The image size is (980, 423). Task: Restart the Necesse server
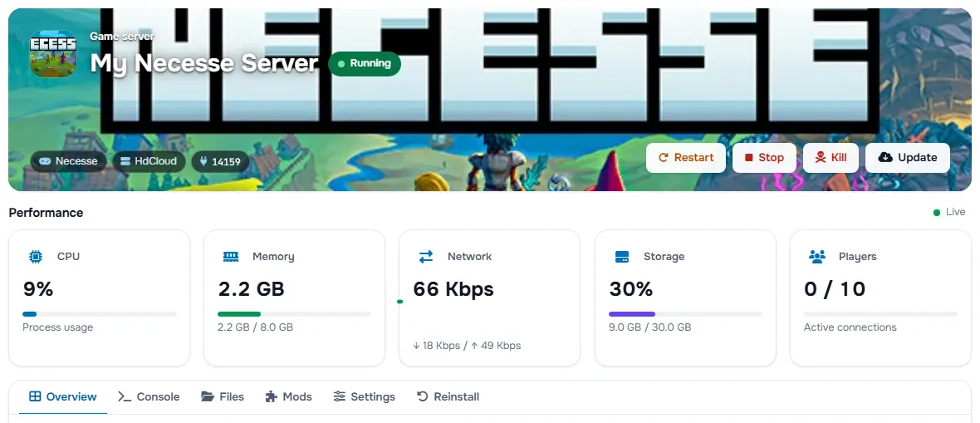point(686,158)
